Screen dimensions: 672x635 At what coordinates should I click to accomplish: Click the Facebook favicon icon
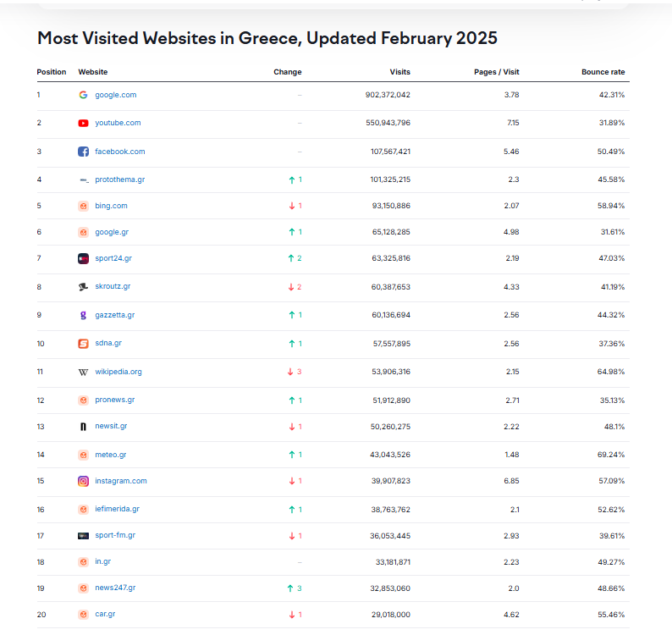[83, 152]
